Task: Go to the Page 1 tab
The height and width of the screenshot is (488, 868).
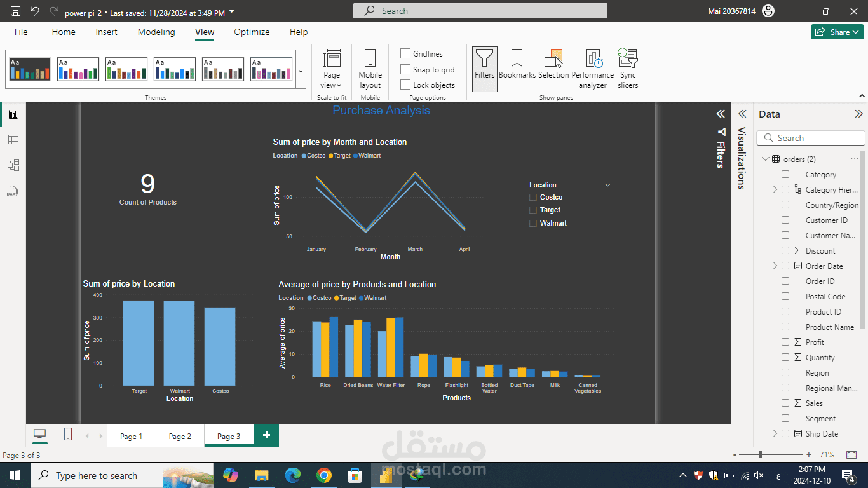Action: click(132, 436)
